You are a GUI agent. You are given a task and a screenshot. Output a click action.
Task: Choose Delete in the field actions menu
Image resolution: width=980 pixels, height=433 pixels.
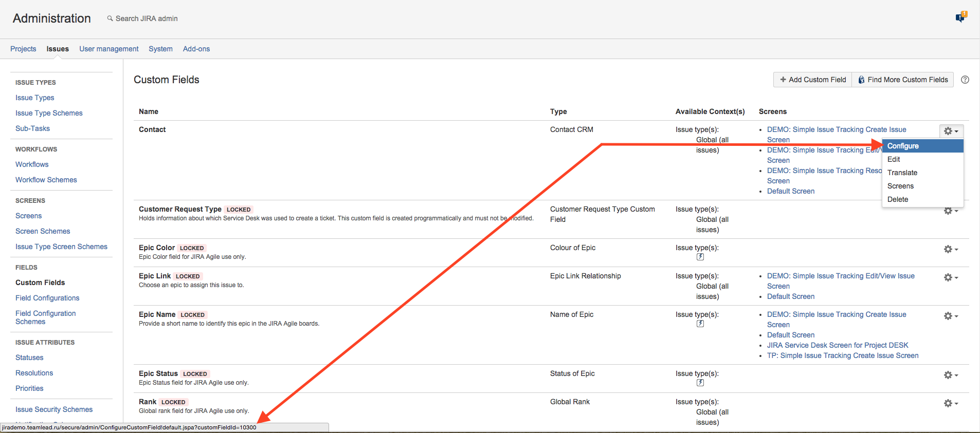point(898,199)
